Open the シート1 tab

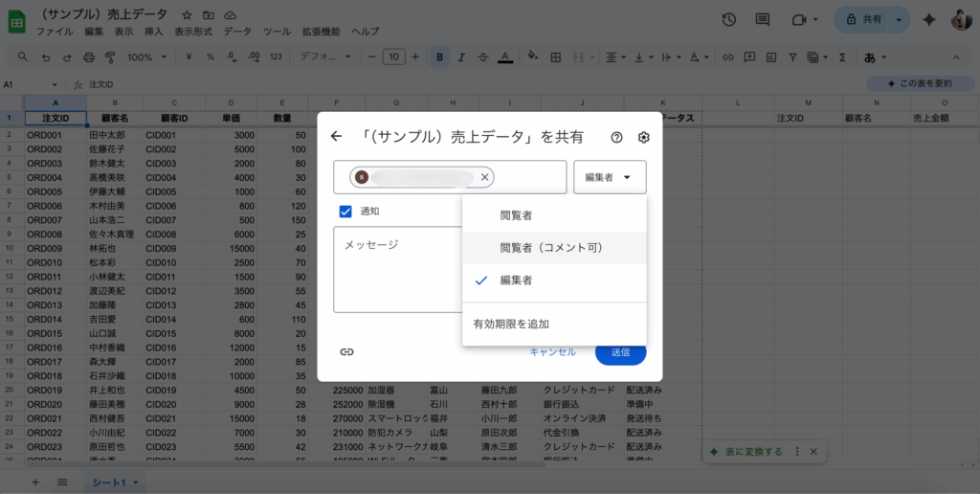point(115,483)
